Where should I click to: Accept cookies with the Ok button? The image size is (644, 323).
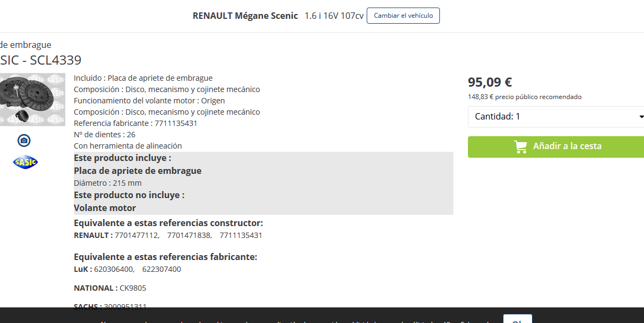coord(517,319)
